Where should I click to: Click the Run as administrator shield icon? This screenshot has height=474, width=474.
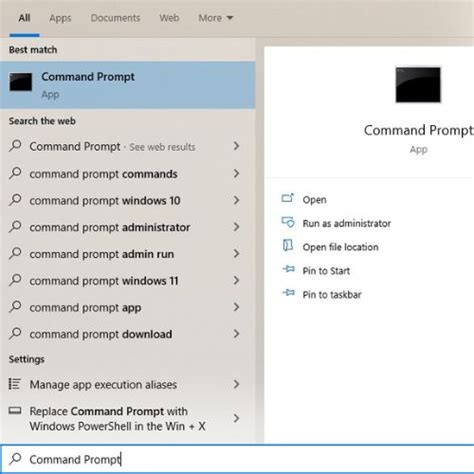click(288, 222)
